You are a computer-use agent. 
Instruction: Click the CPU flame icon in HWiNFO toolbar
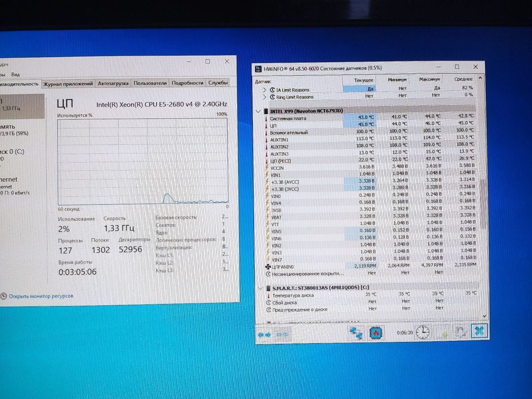pos(375,333)
